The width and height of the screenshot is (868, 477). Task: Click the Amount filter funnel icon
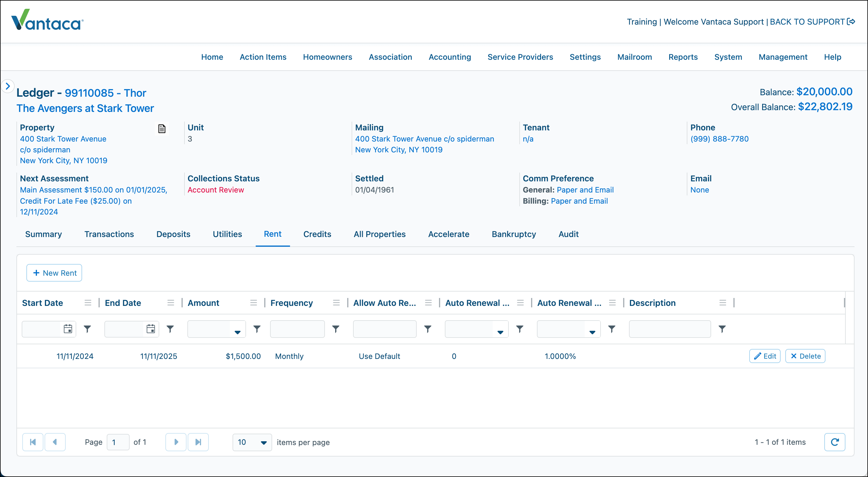coord(257,329)
